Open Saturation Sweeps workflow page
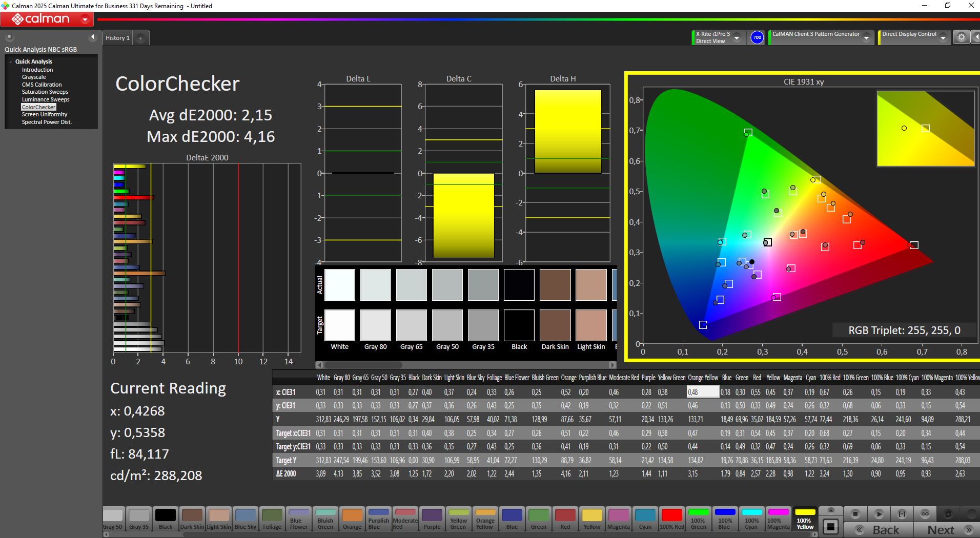 click(x=45, y=92)
